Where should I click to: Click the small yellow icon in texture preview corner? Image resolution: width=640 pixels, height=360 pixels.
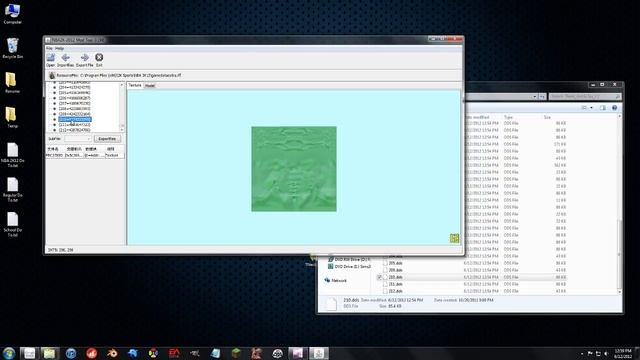coord(454,238)
